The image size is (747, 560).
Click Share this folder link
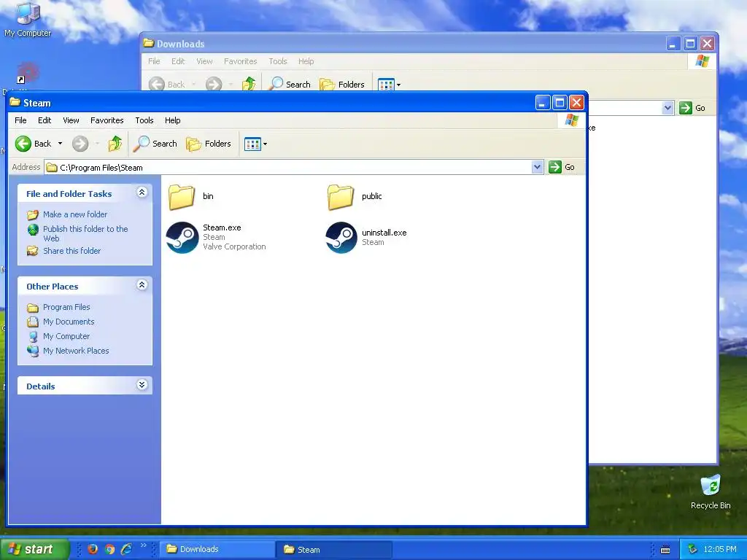(x=72, y=251)
